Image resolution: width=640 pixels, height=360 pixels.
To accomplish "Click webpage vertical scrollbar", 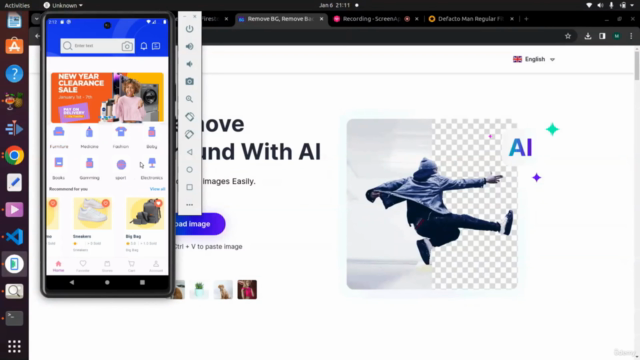I will (x=637, y=64).
